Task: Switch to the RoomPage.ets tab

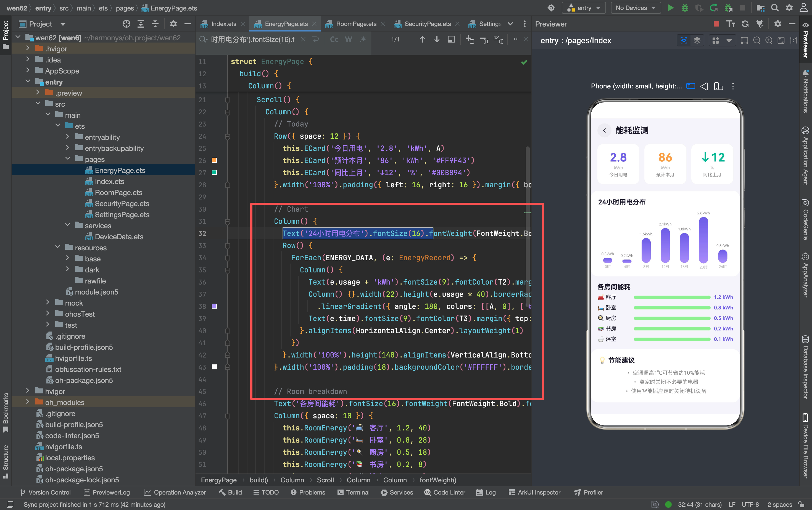Action: point(356,24)
